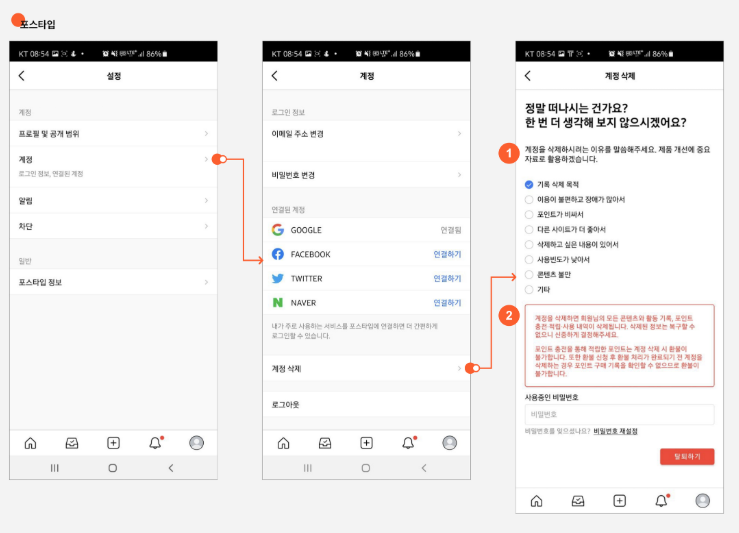
Task: Tap the 계정 삭제 row label
Action: click(287, 369)
